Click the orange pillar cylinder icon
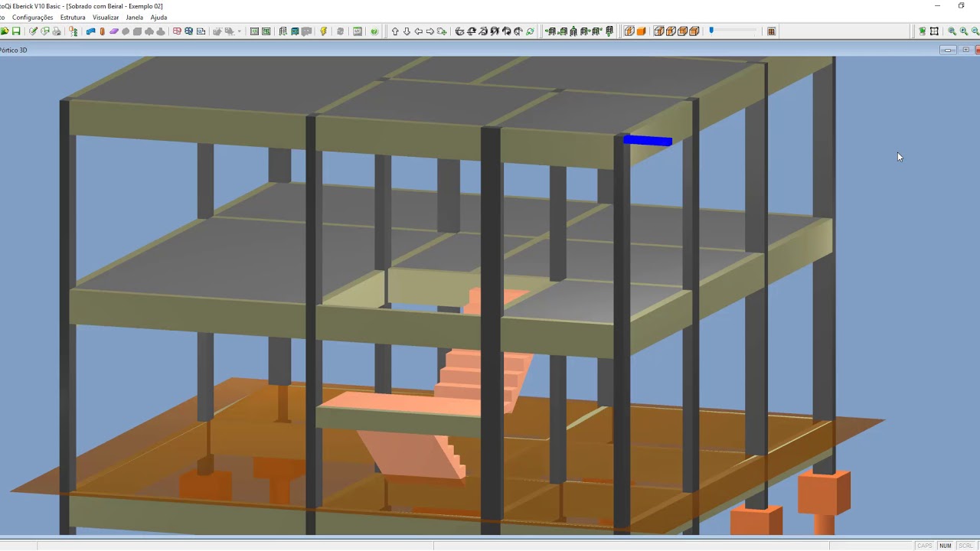Viewport: 980px width, 551px height. coord(103,31)
